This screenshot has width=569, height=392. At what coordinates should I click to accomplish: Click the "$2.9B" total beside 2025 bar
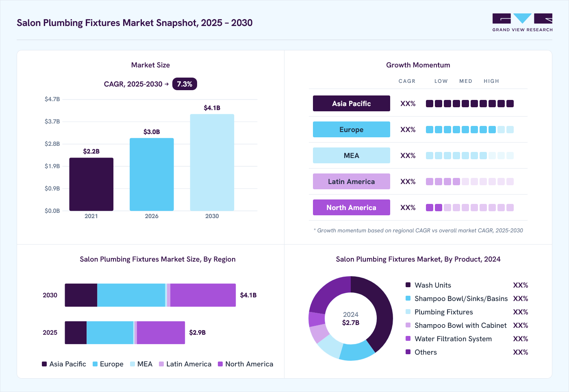[x=198, y=333]
